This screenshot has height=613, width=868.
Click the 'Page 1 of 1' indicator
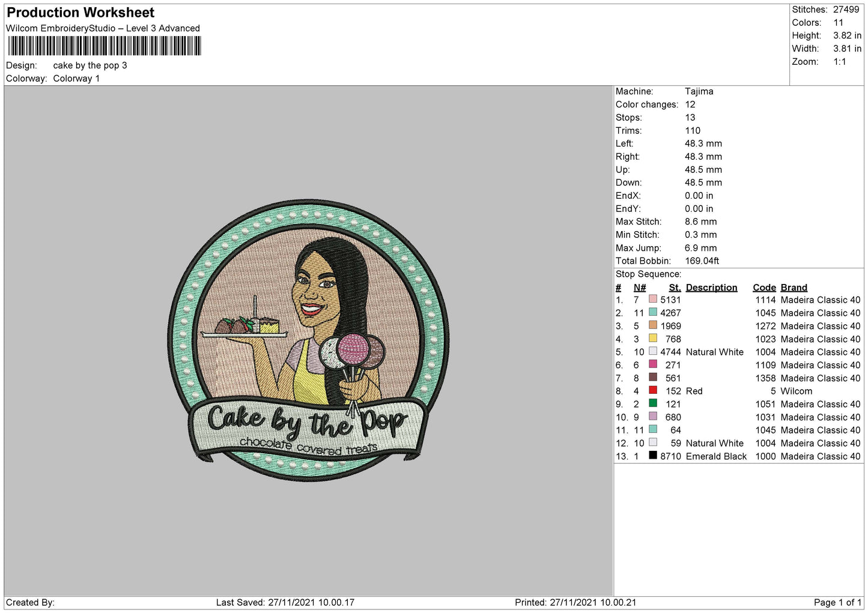837,602
